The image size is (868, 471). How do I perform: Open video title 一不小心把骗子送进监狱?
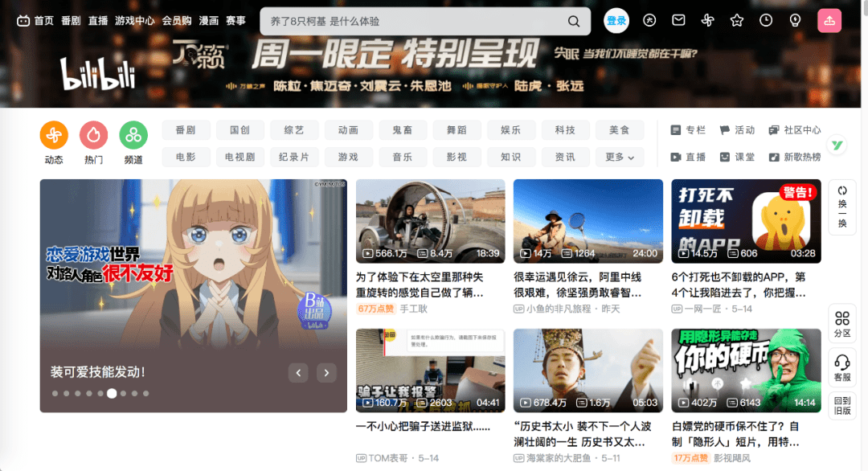pyautogui.click(x=423, y=426)
